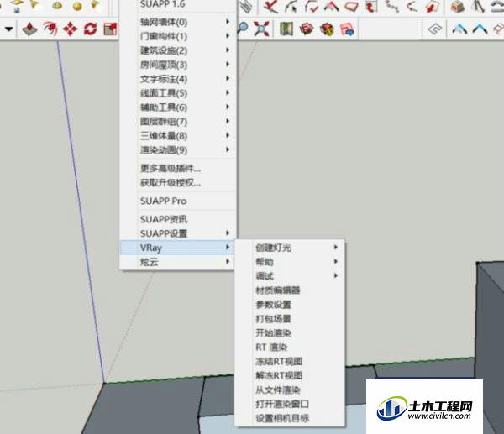Click the Zoom Extents icon
The width and height of the screenshot is (504, 434).
(261, 29)
